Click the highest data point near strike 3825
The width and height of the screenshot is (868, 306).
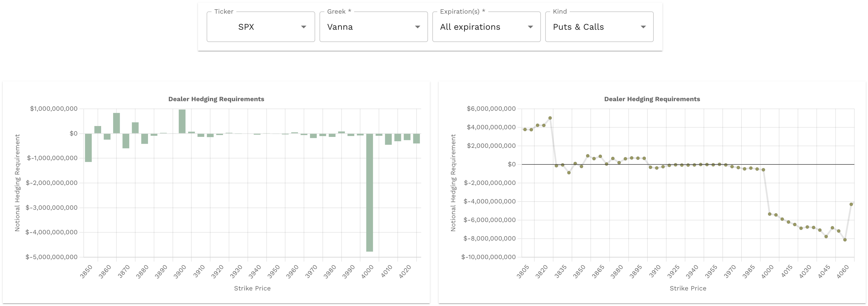tap(550, 118)
